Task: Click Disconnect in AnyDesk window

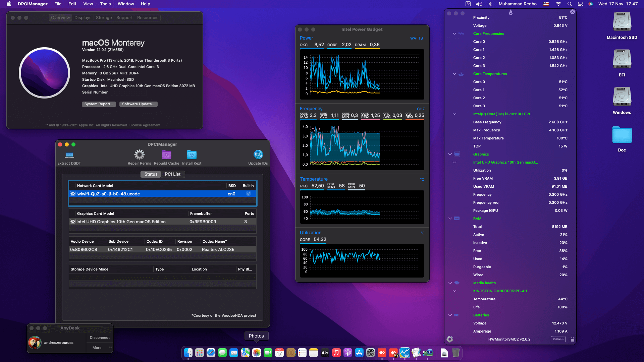Action: point(100,338)
